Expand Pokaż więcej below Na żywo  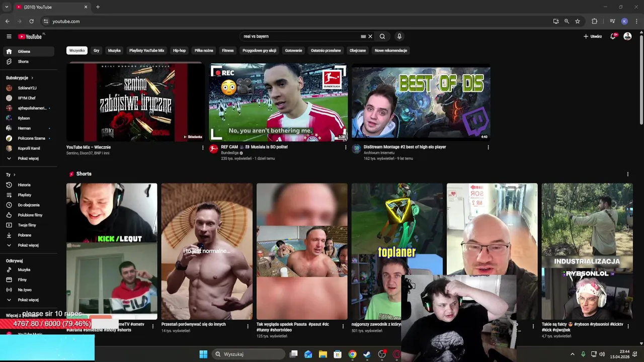[x=29, y=300]
